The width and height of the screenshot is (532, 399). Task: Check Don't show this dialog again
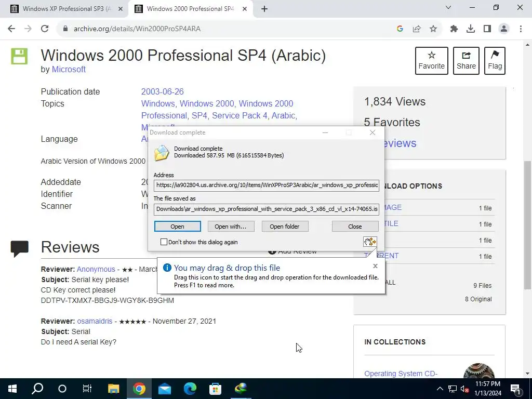point(164,242)
